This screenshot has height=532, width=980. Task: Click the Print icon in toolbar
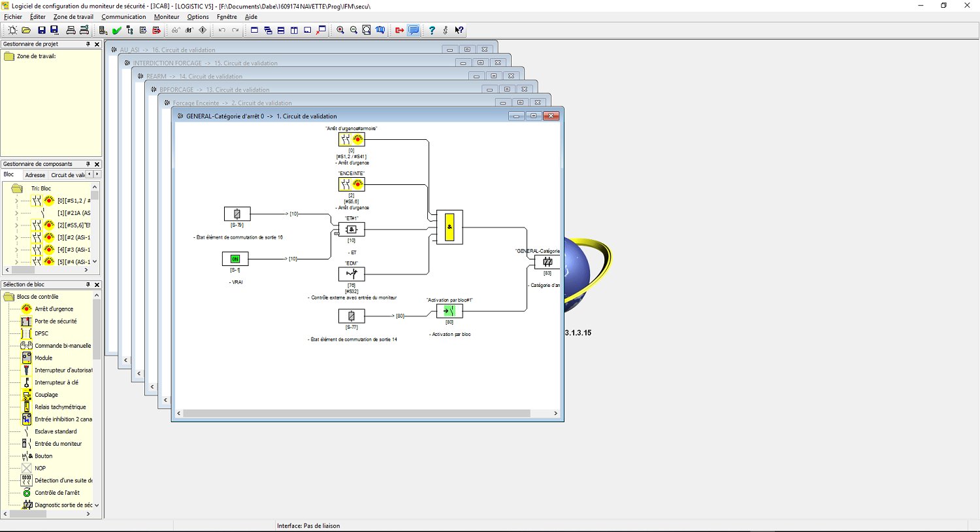click(x=71, y=30)
